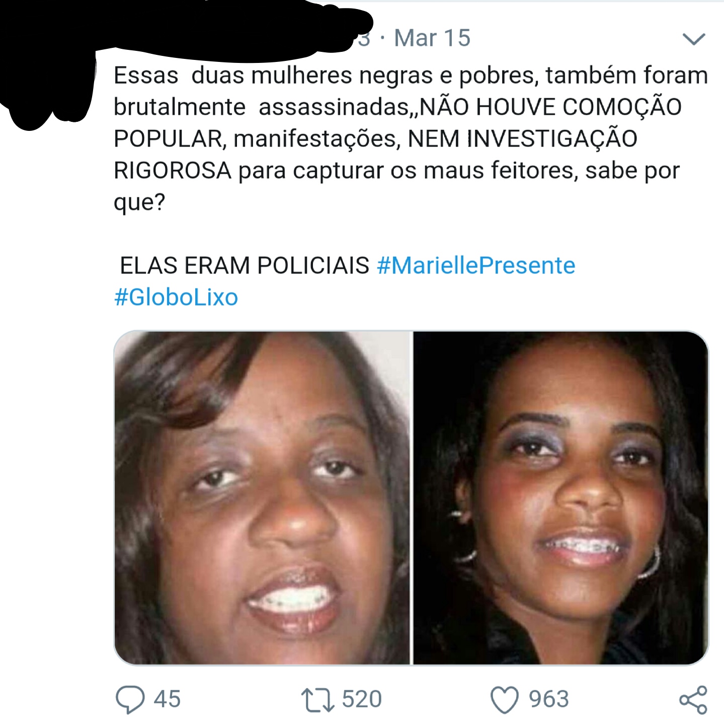Image resolution: width=724 pixels, height=728 pixels.
Task: Click the 520 retweets count
Action: [x=362, y=699]
